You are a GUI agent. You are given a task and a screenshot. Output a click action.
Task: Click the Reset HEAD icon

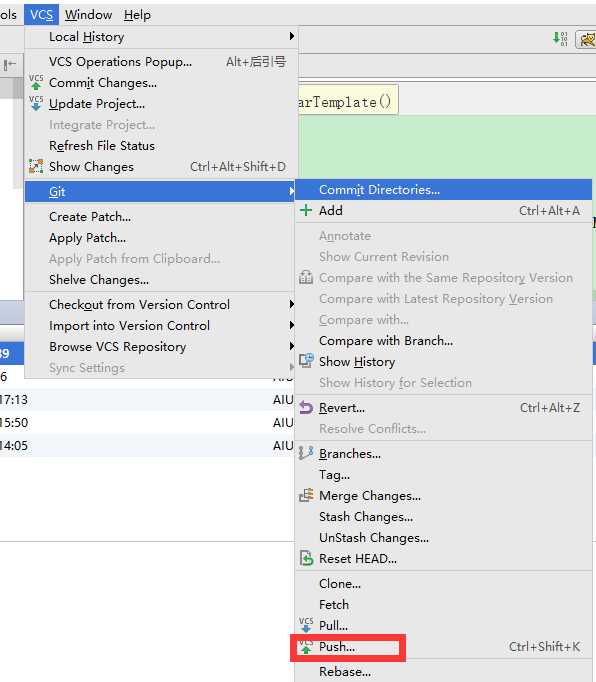click(306, 558)
